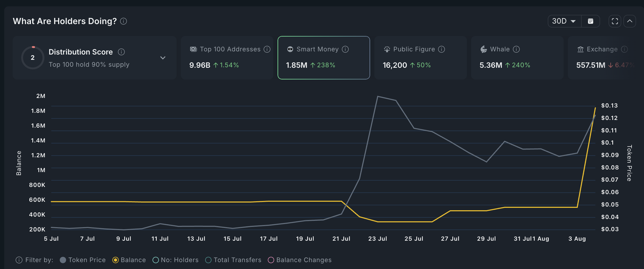Open the 30D time range dropdown

564,21
